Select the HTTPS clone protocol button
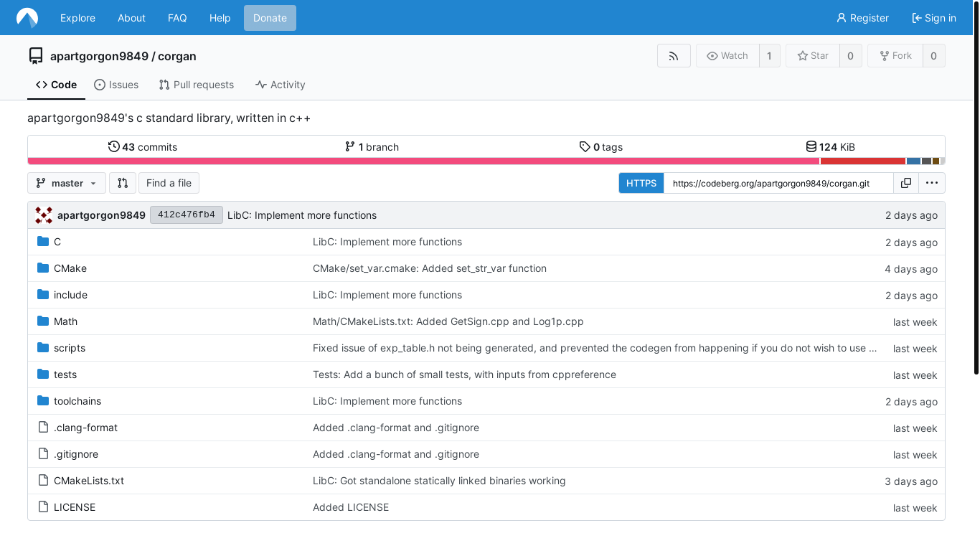This screenshot has width=980, height=551. point(641,183)
